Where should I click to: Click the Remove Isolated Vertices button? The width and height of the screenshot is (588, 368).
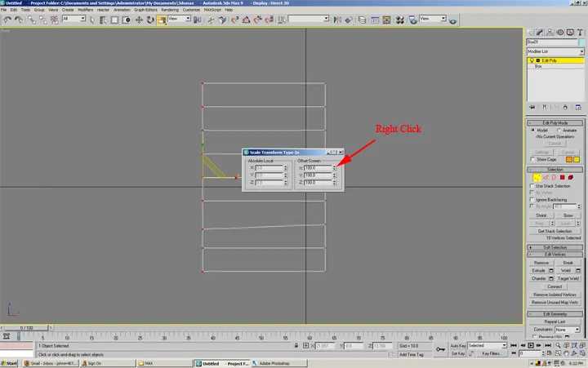click(x=555, y=295)
